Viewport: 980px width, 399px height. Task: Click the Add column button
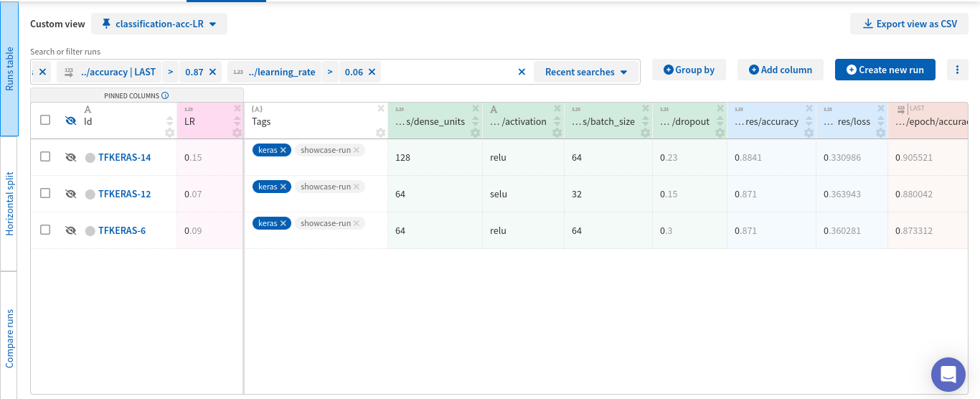pos(781,70)
